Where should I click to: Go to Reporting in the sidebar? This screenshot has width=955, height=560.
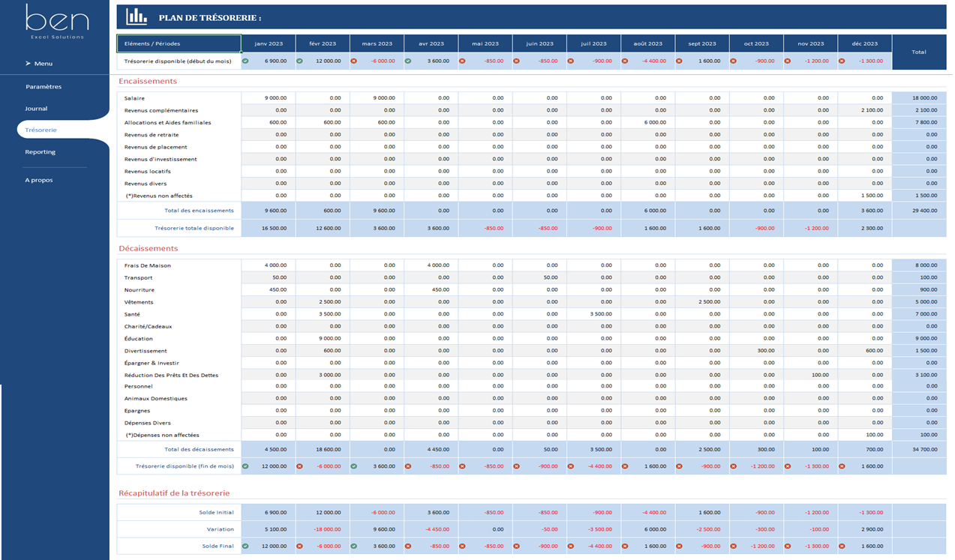40,152
